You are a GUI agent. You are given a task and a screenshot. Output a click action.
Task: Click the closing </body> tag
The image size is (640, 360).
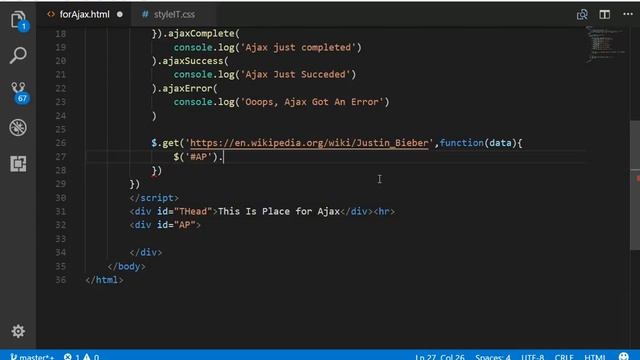point(126,266)
